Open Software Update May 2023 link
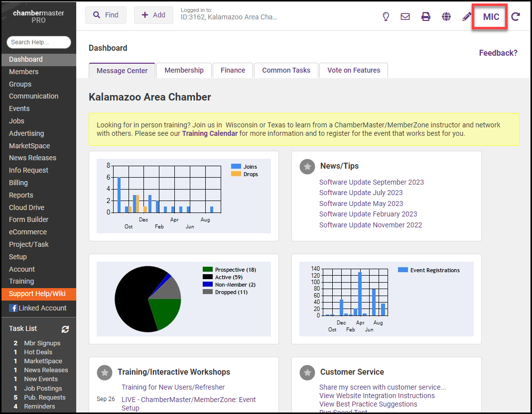This screenshot has width=532, height=414. coord(361,204)
